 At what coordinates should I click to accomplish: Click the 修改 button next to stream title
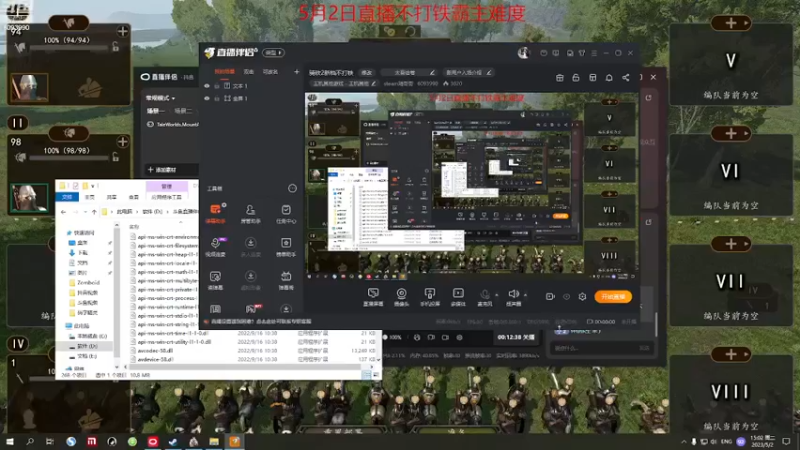click(x=367, y=72)
